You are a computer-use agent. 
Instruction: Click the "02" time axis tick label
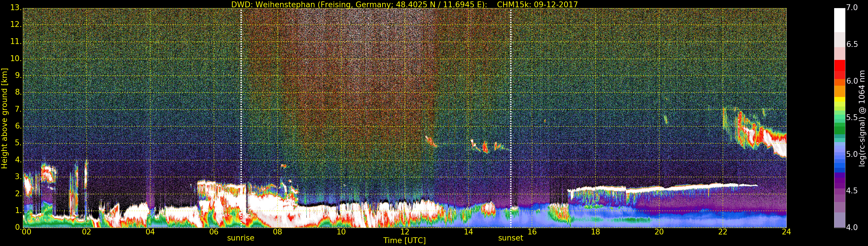pyautogui.click(x=87, y=232)
